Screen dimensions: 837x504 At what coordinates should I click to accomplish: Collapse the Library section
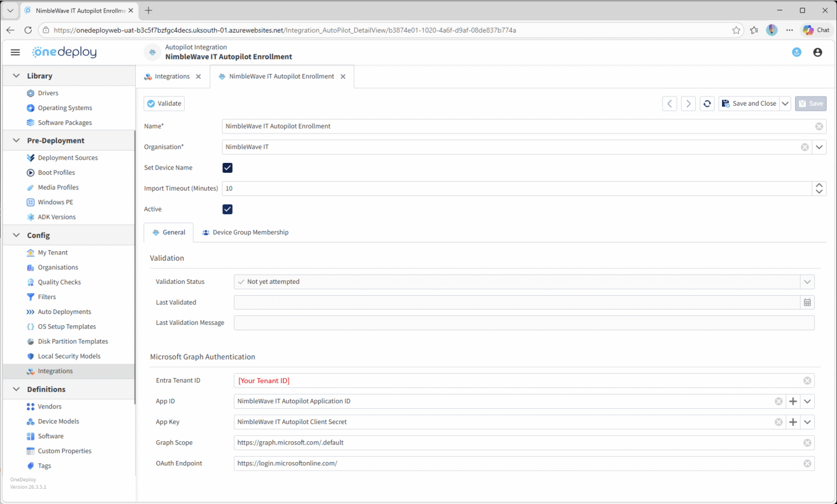(16, 76)
